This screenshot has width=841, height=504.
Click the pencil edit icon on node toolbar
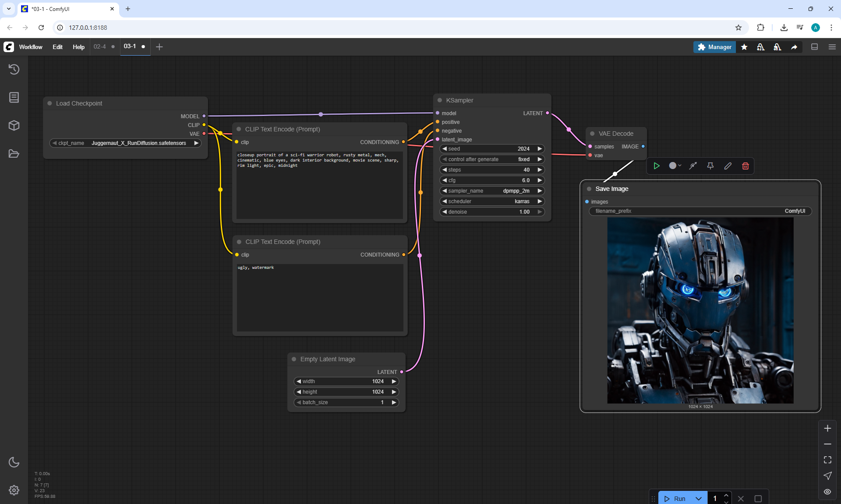[728, 166]
